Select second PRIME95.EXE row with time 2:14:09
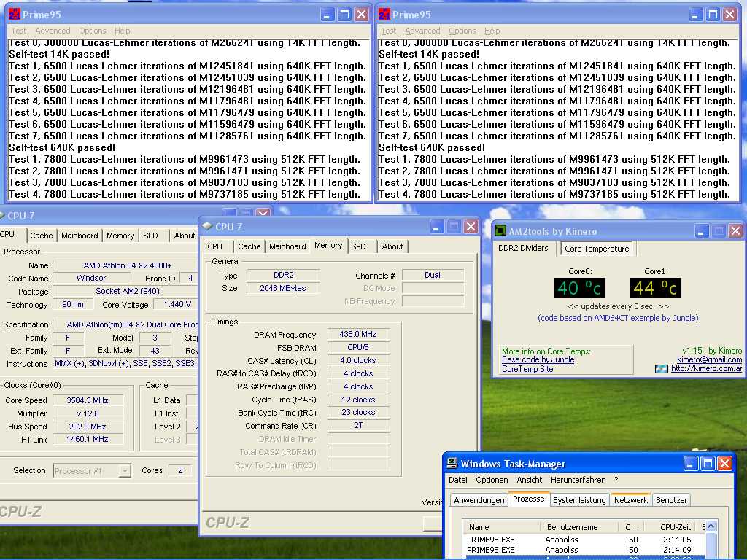 (584, 550)
